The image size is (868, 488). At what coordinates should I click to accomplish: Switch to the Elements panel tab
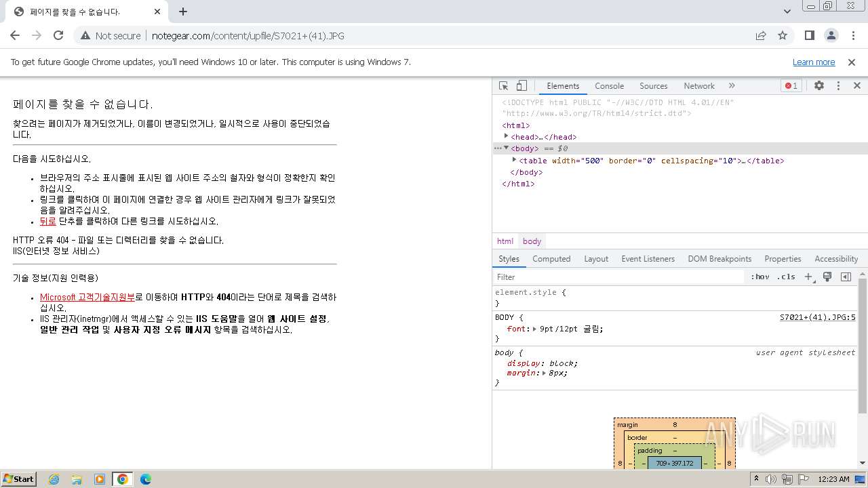[563, 86]
